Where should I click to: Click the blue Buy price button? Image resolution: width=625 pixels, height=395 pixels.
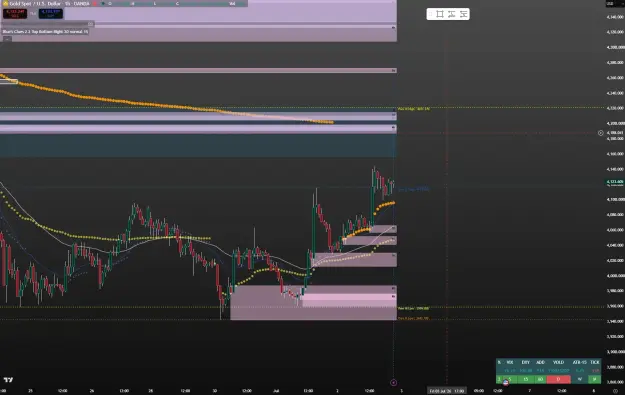[51, 14]
